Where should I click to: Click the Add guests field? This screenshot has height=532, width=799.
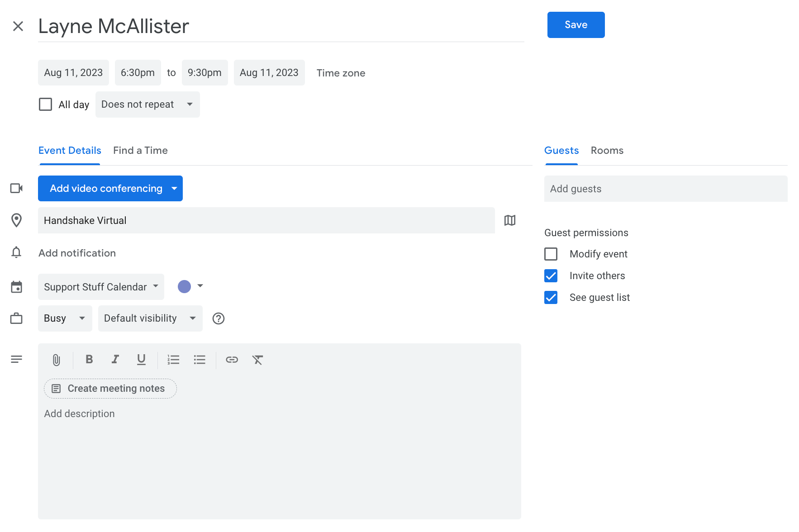click(666, 189)
